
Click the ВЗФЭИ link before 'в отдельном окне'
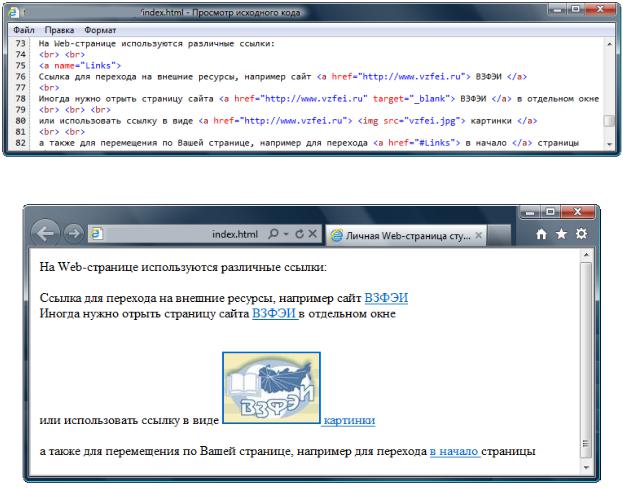[275, 314]
